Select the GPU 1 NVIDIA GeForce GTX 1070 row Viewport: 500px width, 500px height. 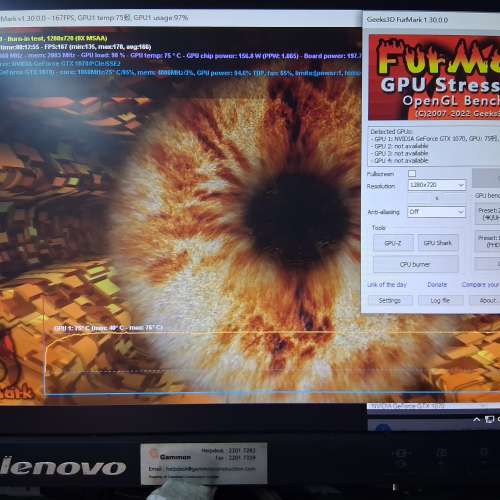[x=436, y=139]
